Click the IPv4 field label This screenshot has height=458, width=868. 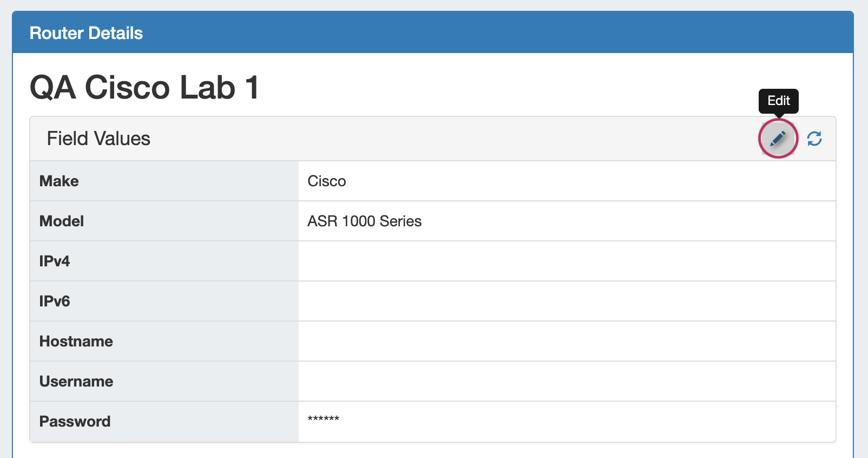[x=55, y=261]
